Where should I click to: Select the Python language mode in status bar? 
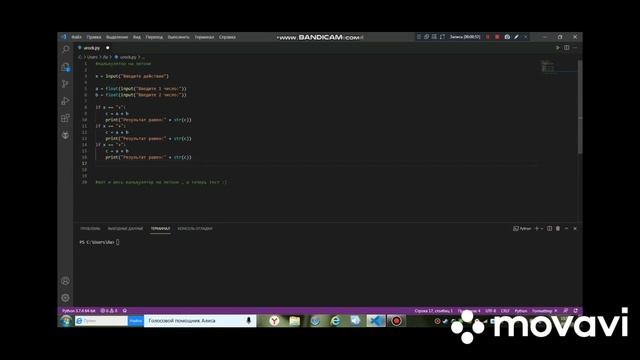point(520,311)
